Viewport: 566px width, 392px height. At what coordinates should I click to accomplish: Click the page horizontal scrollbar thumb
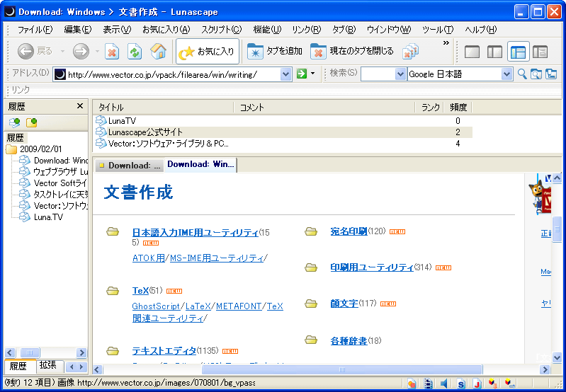pos(342,369)
